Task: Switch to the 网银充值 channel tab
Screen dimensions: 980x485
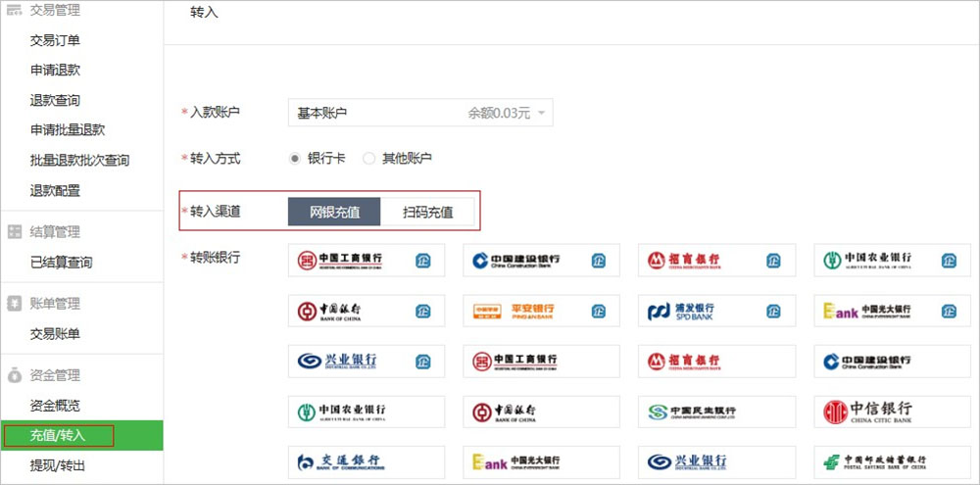Action: point(334,212)
